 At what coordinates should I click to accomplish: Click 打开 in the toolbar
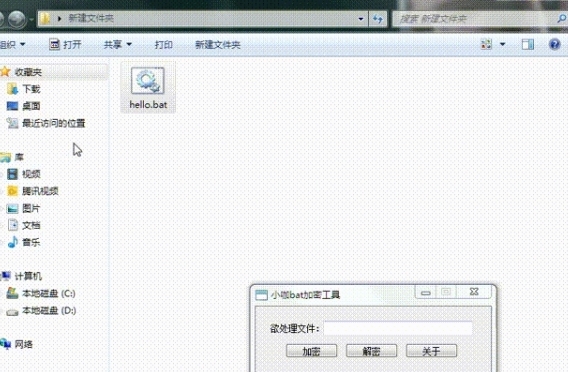65,45
